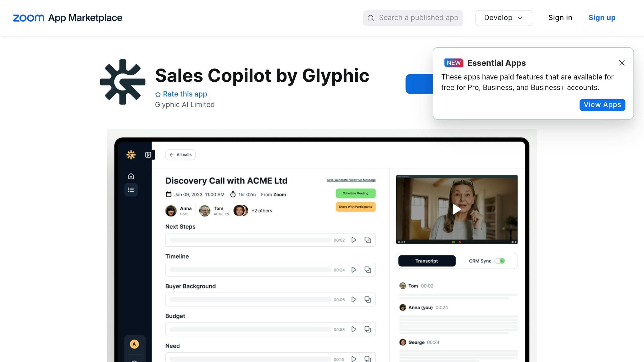Click the Share With Participants button
This screenshot has height=362, width=644.
click(x=355, y=207)
